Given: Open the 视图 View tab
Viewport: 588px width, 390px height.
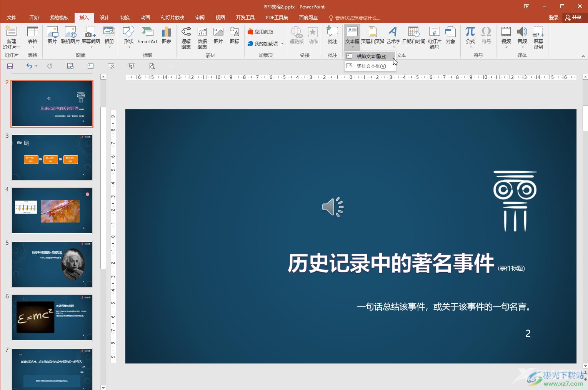Looking at the screenshot, I should [220, 18].
